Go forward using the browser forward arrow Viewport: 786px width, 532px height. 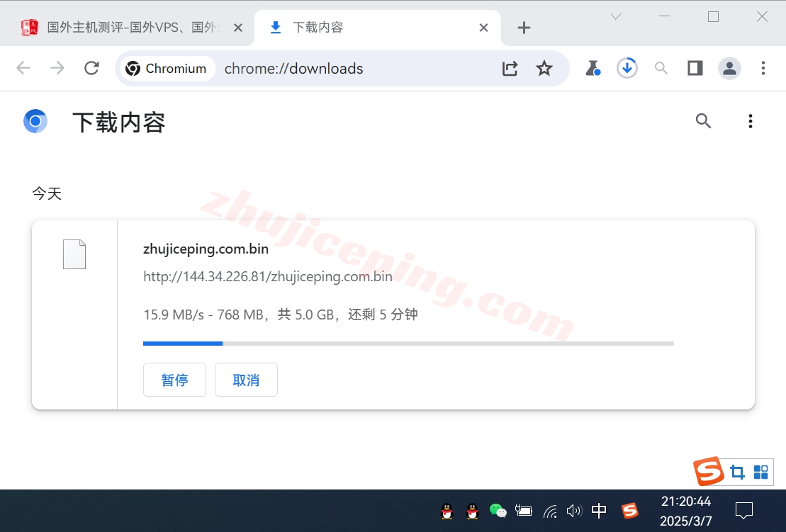pos(57,68)
